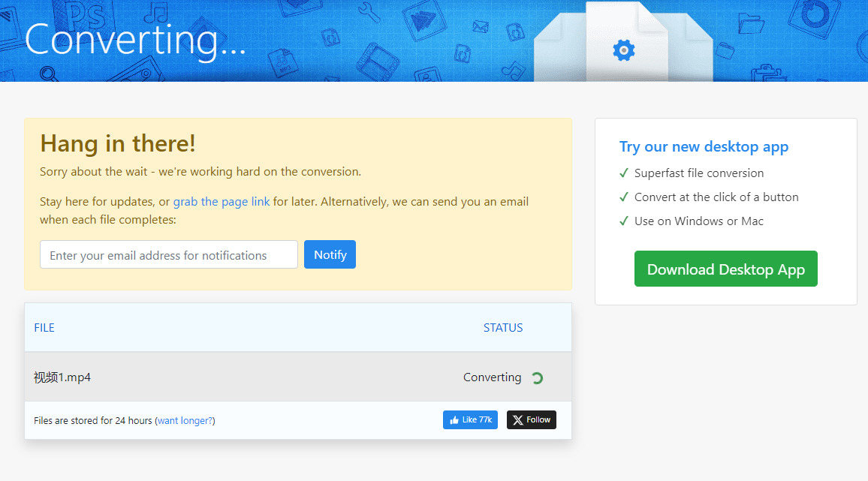Click the X logo in Follow button
Screen dimensions: 868x481
pos(517,420)
